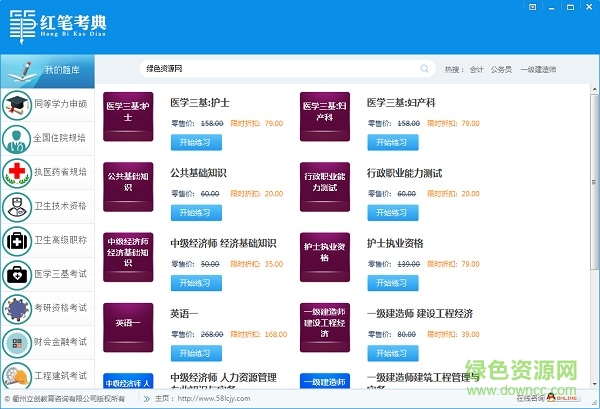Open the 卫生技术资格 category
The width and height of the screenshot is (600, 409).
tap(16, 206)
